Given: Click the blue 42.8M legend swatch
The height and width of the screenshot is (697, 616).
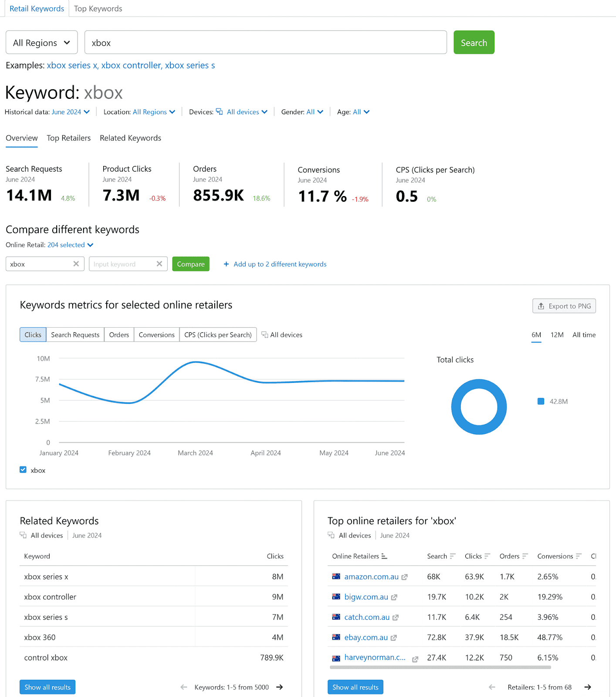Looking at the screenshot, I should click(x=541, y=401).
